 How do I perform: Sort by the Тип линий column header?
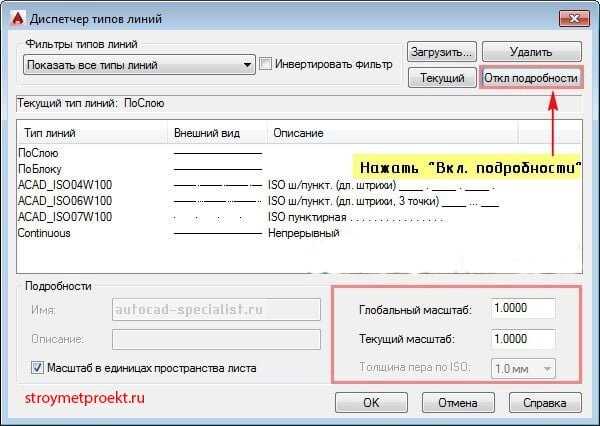pyautogui.click(x=92, y=133)
